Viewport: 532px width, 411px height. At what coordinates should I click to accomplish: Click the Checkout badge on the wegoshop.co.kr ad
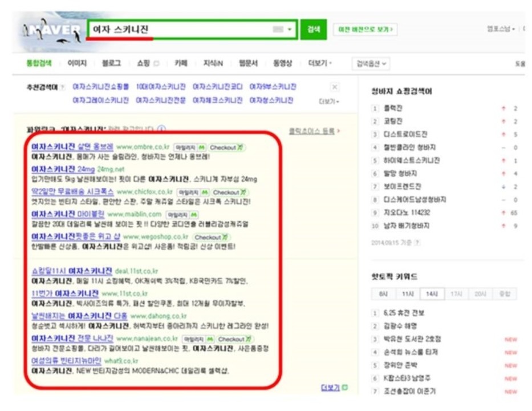[x=211, y=237]
